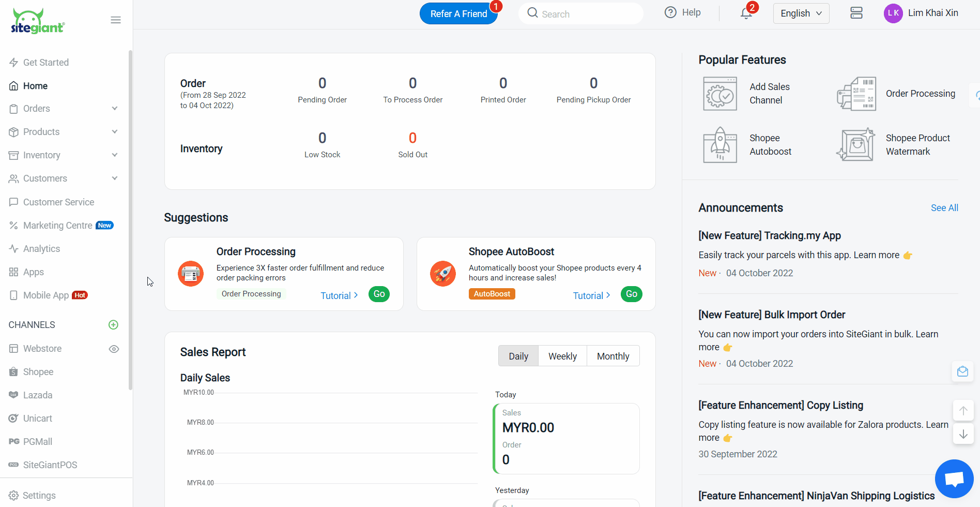
Task: Click the LK user avatar
Action: point(893,13)
